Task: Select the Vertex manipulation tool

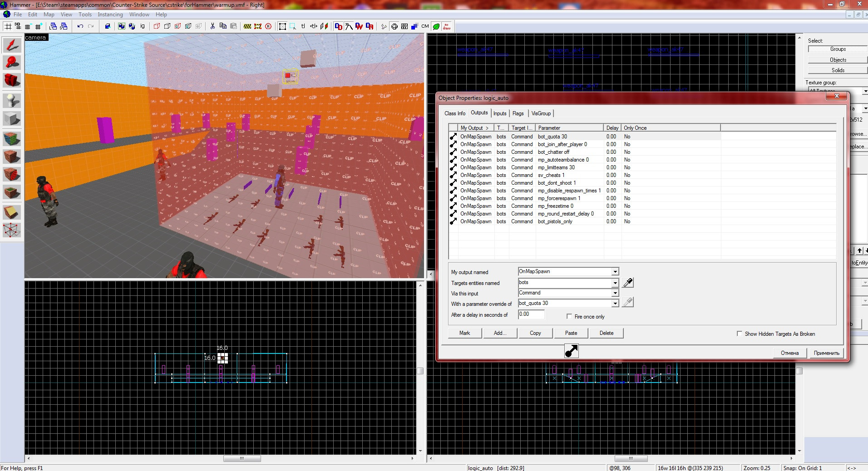Action: pos(12,230)
